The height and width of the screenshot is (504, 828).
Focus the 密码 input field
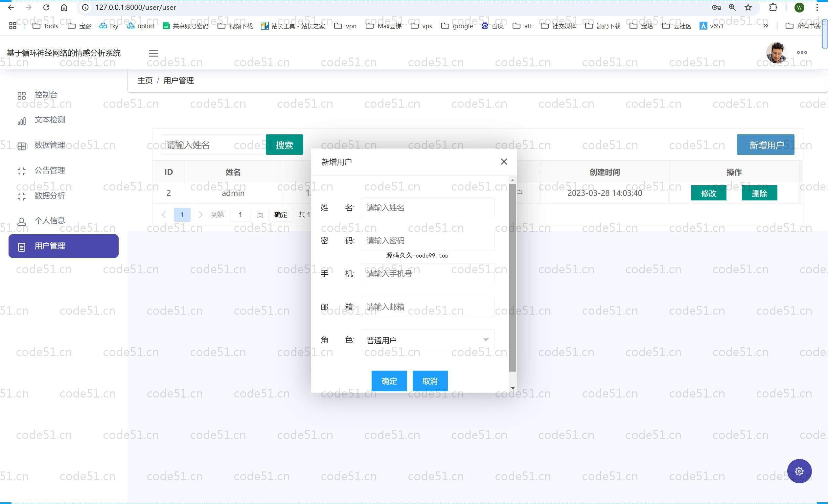[x=427, y=241]
